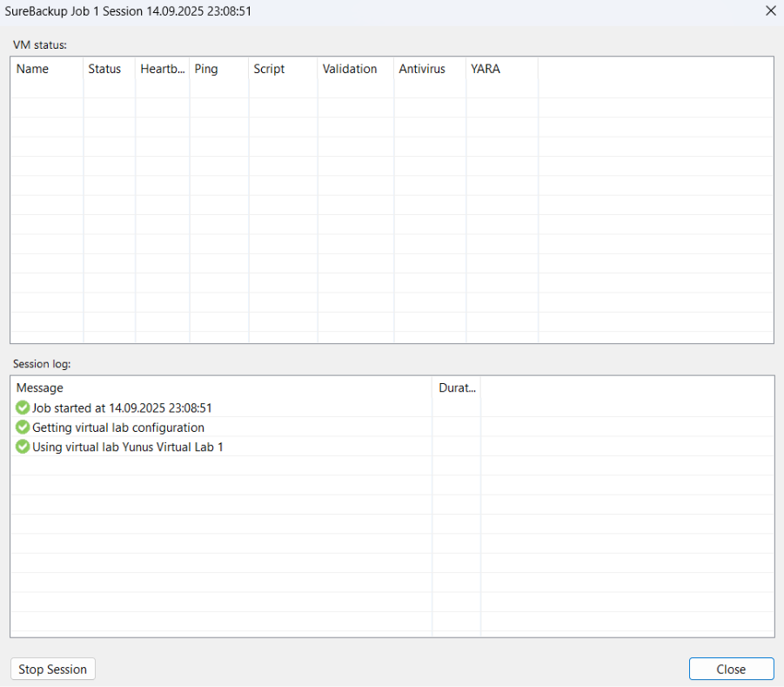Screen dimensions: 784x687
Task: Select the Using virtual lab Yunus Virtual Lab 1 row
Action: [x=128, y=447]
